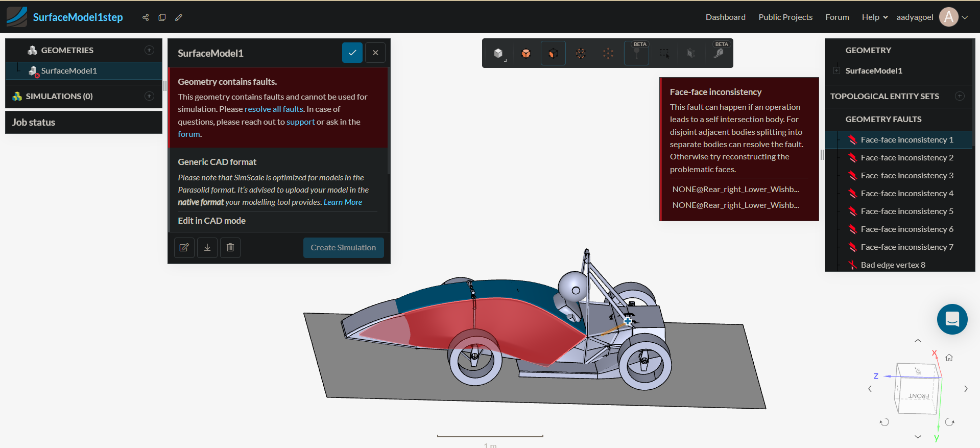Screen dimensions: 980x448
Task: Open the user account dropdown arrow
Action: 965,17
